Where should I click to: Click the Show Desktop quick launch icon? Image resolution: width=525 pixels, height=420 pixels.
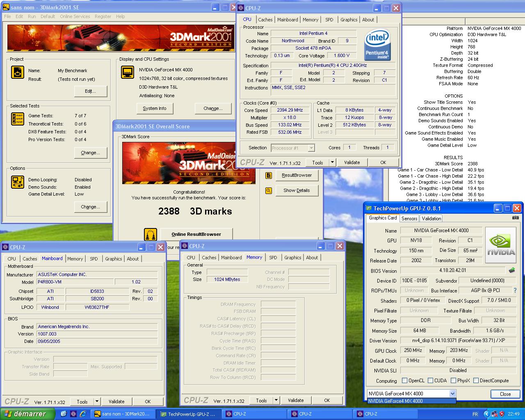[x=64, y=414]
